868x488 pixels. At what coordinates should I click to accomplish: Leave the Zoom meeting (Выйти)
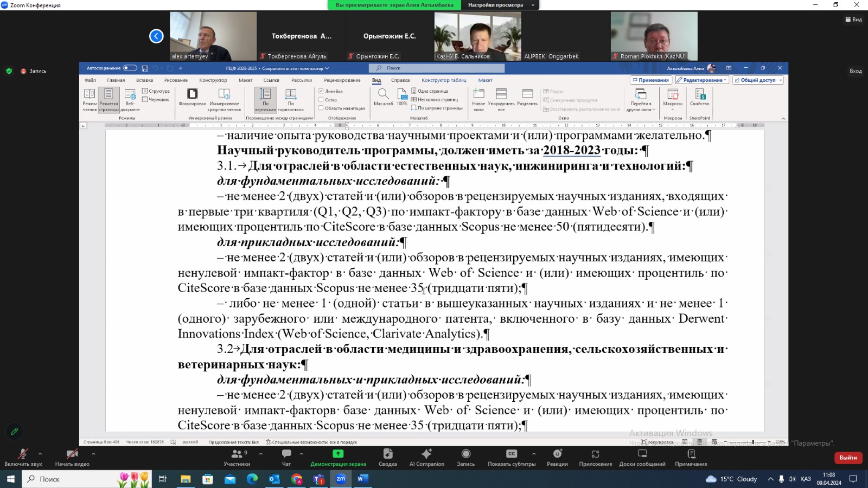click(848, 458)
